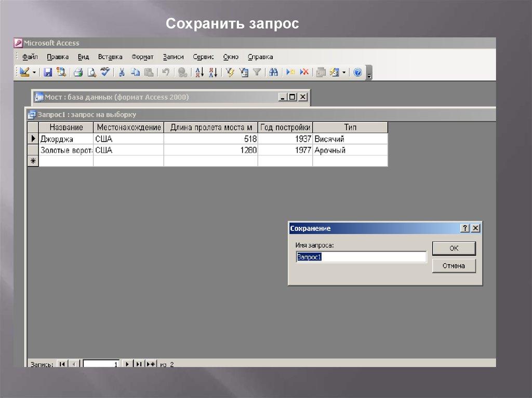532x398 pixels.
Task: Expand toolbar options overflow arrow
Action: (x=369, y=74)
